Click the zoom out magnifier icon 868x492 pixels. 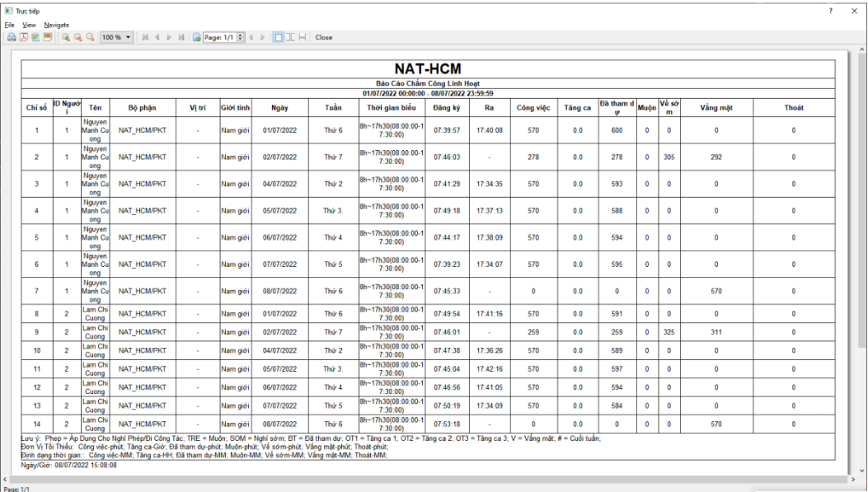77,37
